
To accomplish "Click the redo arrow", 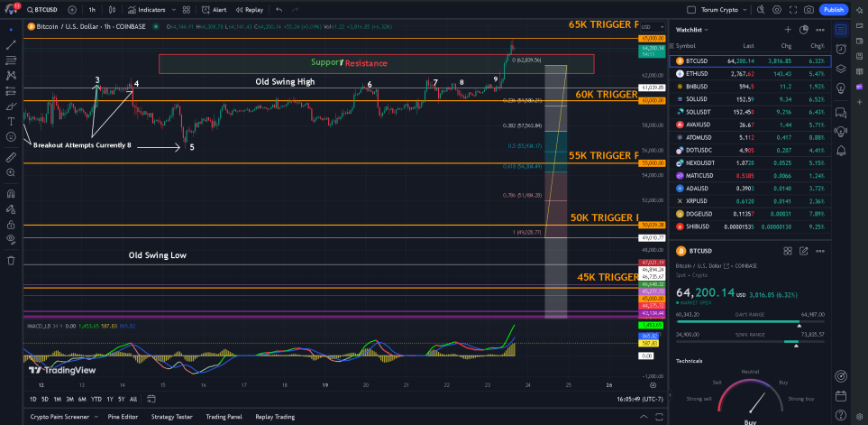I will (295, 10).
